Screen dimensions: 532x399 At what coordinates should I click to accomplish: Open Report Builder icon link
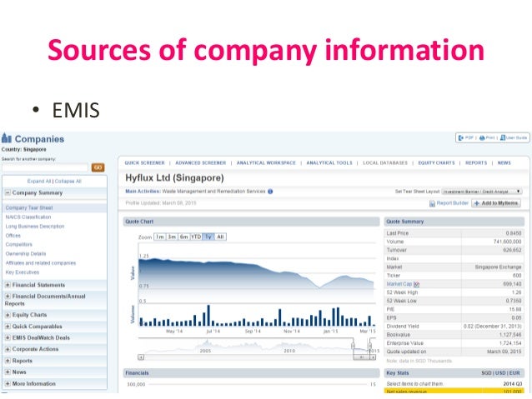click(x=432, y=203)
